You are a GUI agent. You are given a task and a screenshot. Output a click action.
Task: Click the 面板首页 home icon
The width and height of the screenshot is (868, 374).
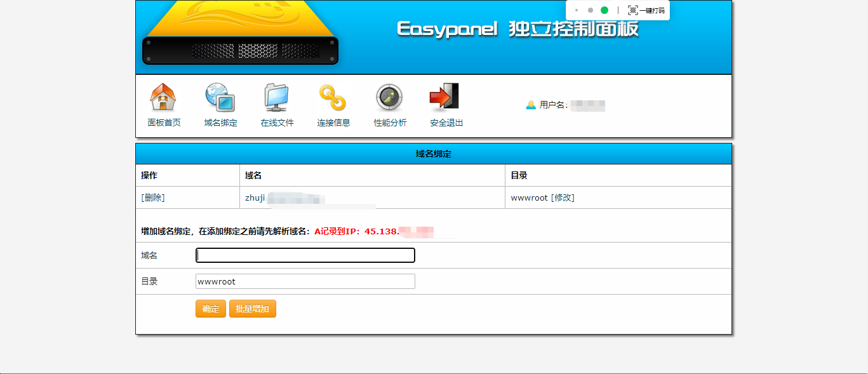163,97
